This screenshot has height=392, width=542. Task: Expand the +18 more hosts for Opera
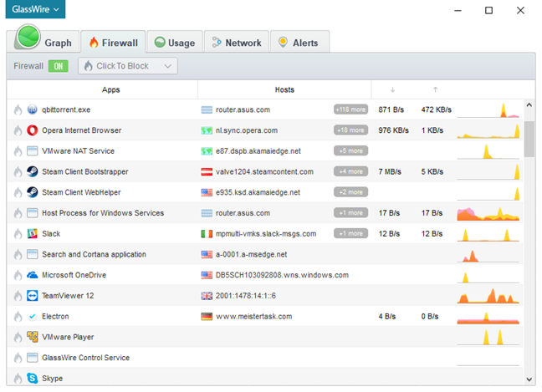click(x=350, y=130)
